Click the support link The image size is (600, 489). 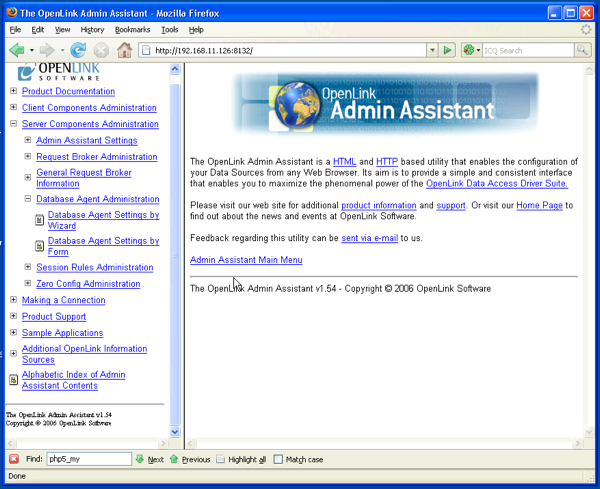(451, 205)
